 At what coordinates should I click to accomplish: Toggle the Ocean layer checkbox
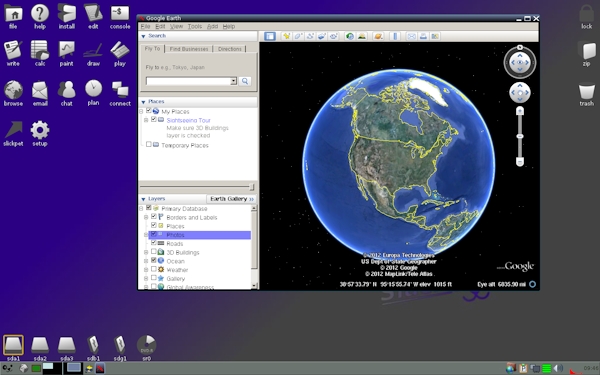click(x=154, y=260)
